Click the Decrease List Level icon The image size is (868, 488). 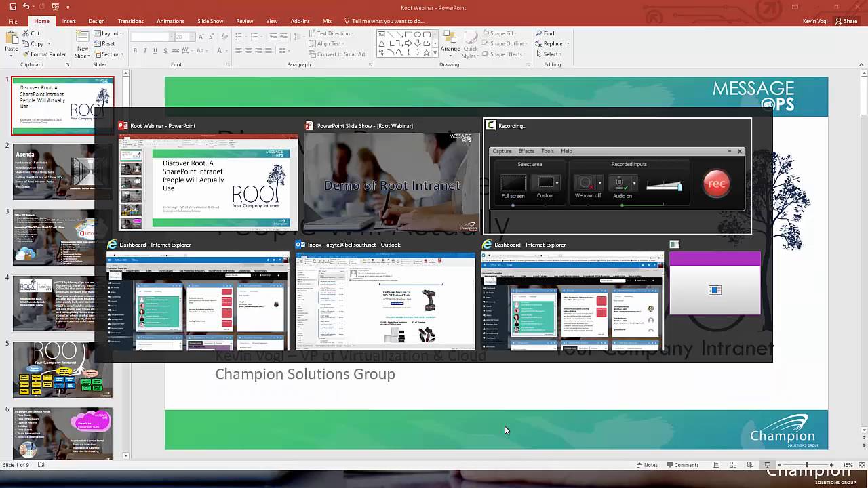(273, 37)
